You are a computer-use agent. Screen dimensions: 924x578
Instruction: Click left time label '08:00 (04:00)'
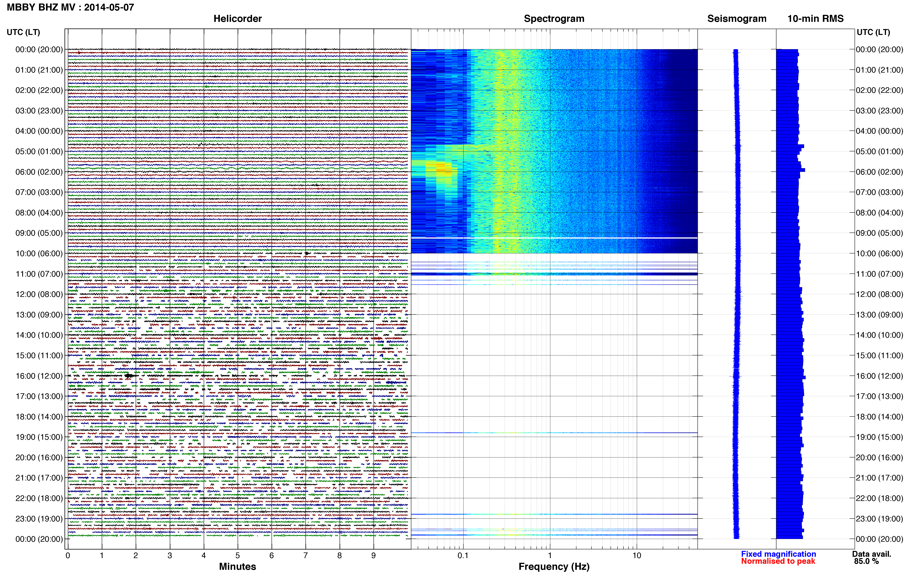(39, 213)
